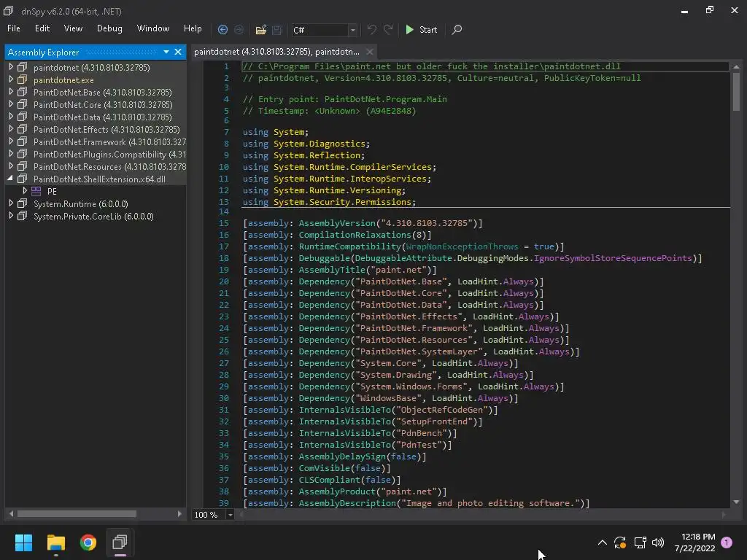Click the PaintDotNet.Resources assembly icon

23,166
